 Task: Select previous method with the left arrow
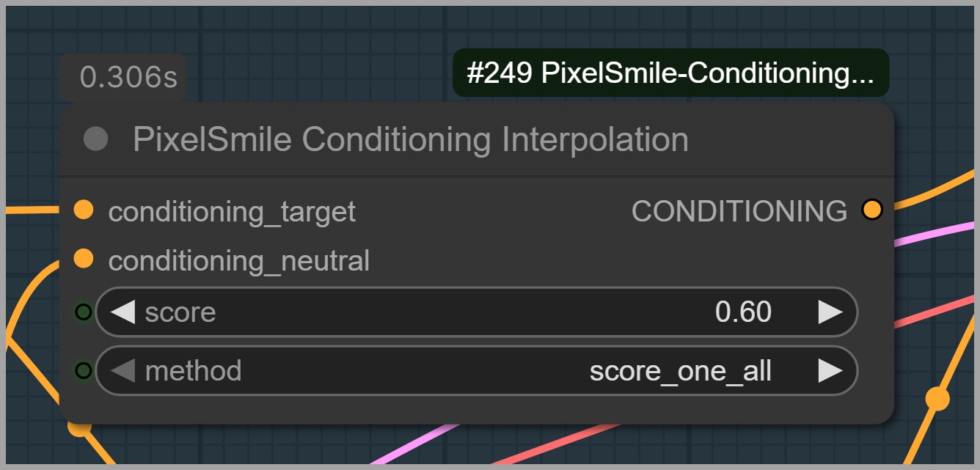tap(123, 371)
